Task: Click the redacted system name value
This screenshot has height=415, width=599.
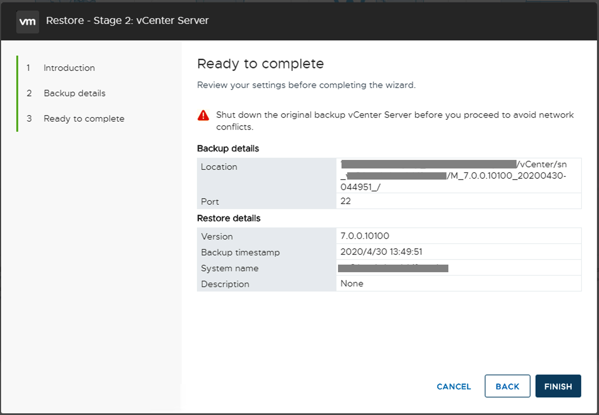Action: click(x=393, y=268)
